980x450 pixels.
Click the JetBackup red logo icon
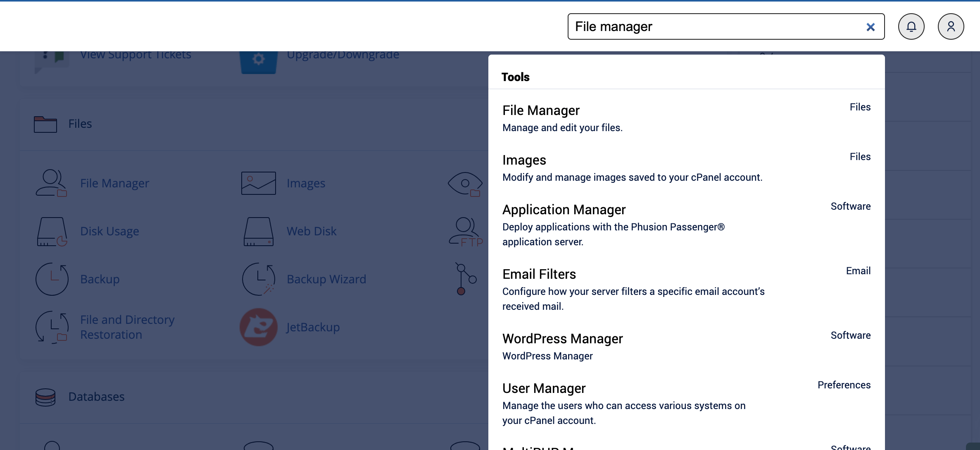pos(258,327)
